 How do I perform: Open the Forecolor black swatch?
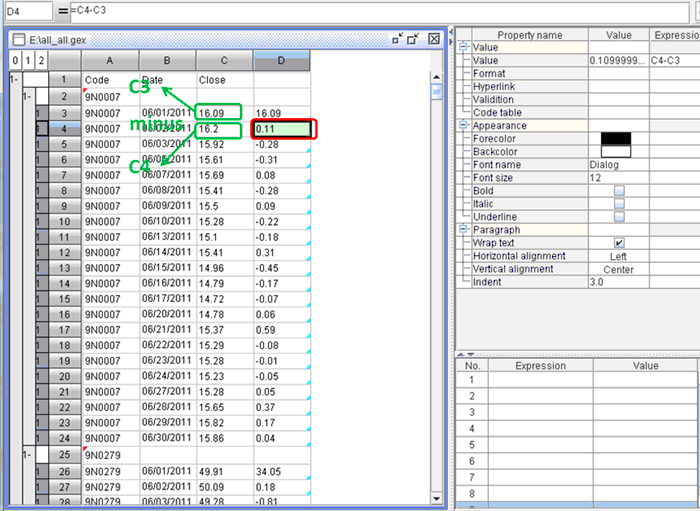[x=616, y=139]
